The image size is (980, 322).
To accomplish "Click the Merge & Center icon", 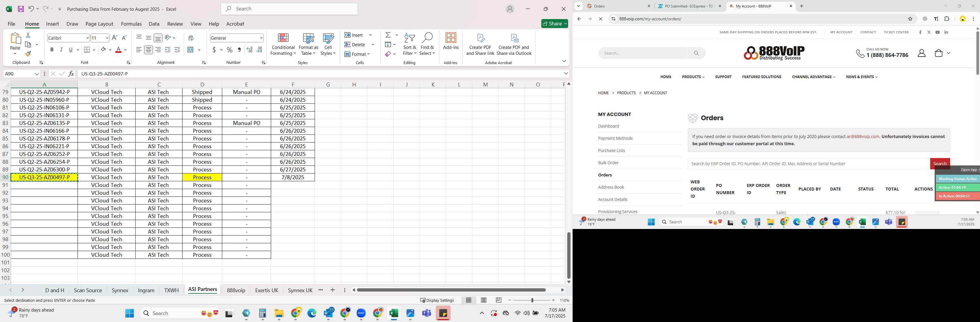I will click(191, 50).
